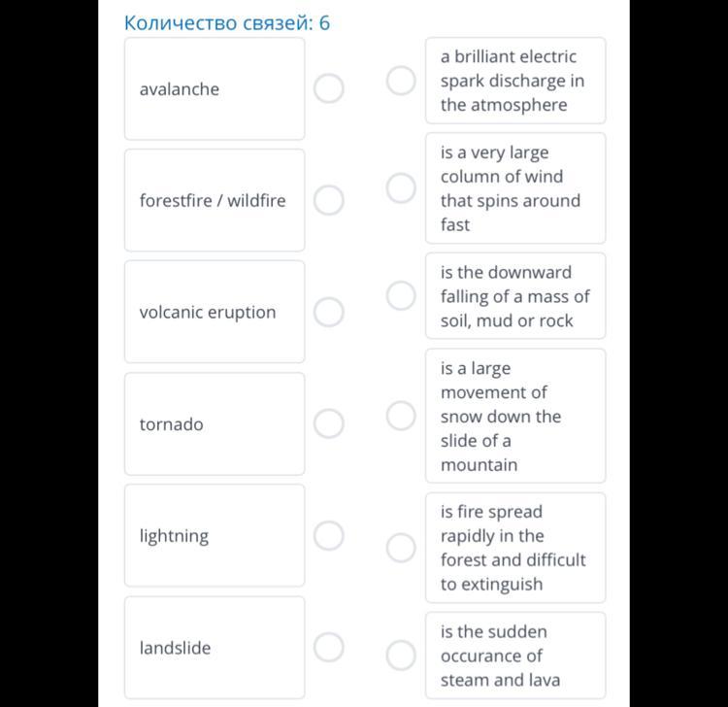Screen dimensions: 728x707
Task: Click the landslide word card
Action: 214,648
